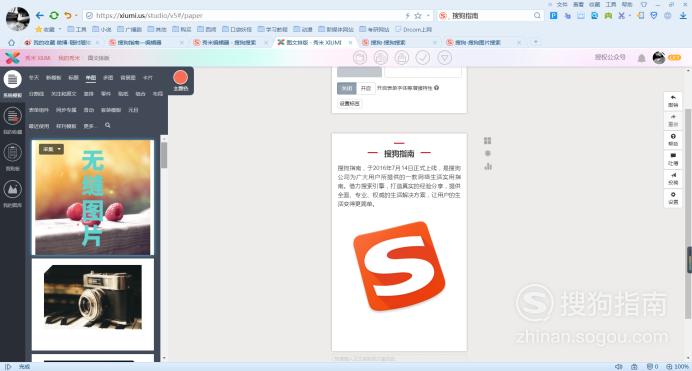Image resolution: width=692 pixels, height=371 pixels.
Task: Click the Sogou search input box
Action: pos(490,15)
